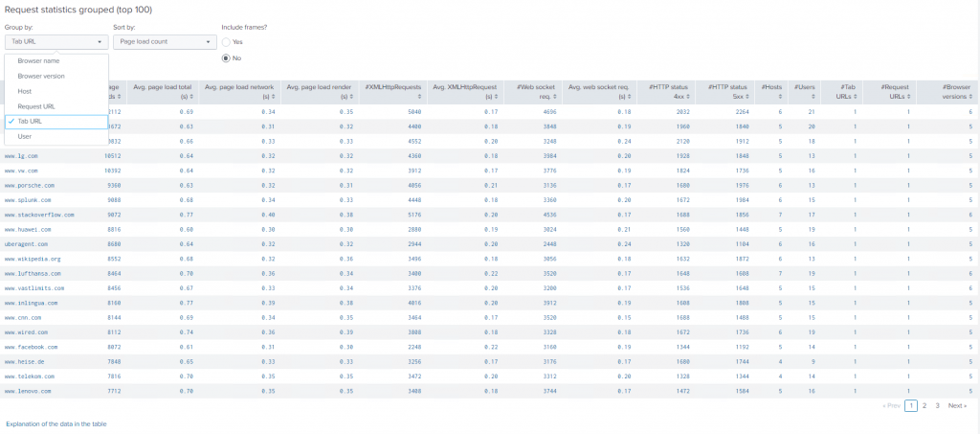Open the www.stackoverflow.com row link
Viewport: 980px width, 434px height.
[x=39, y=215]
